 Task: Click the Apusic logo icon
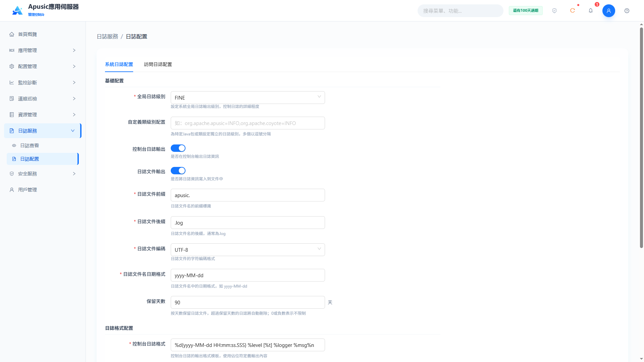(x=17, y=11)
